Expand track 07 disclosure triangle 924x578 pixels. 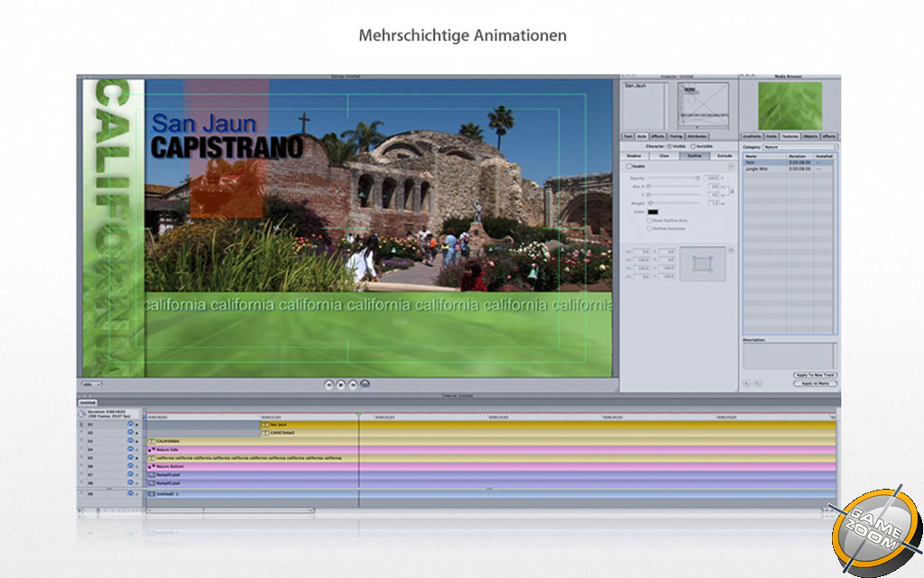[x=137, y=474]
